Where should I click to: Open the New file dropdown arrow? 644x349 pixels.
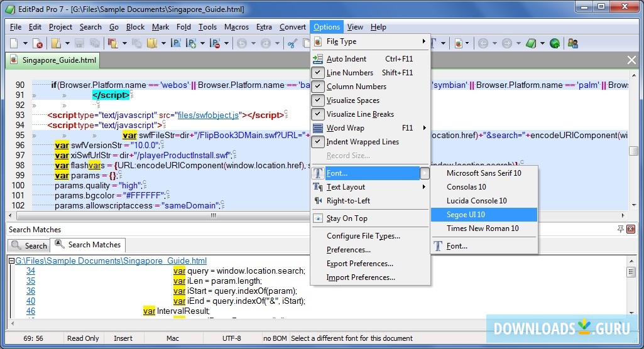point(25,43)
